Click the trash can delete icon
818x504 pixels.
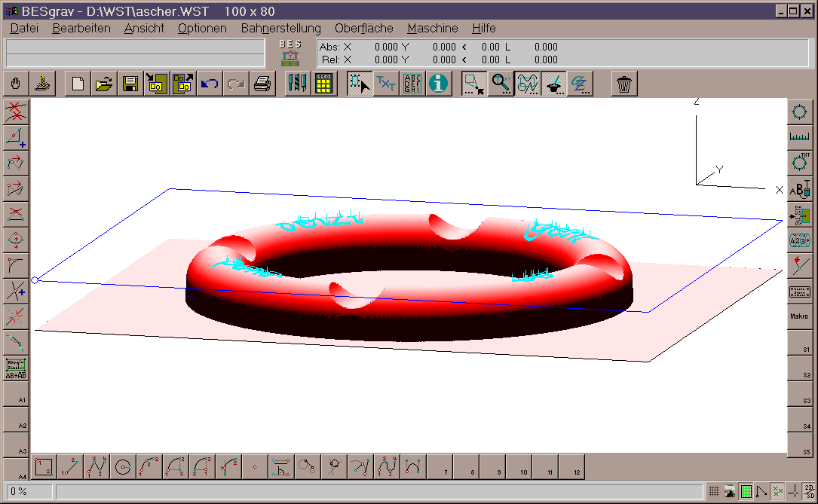pos(623,84)
